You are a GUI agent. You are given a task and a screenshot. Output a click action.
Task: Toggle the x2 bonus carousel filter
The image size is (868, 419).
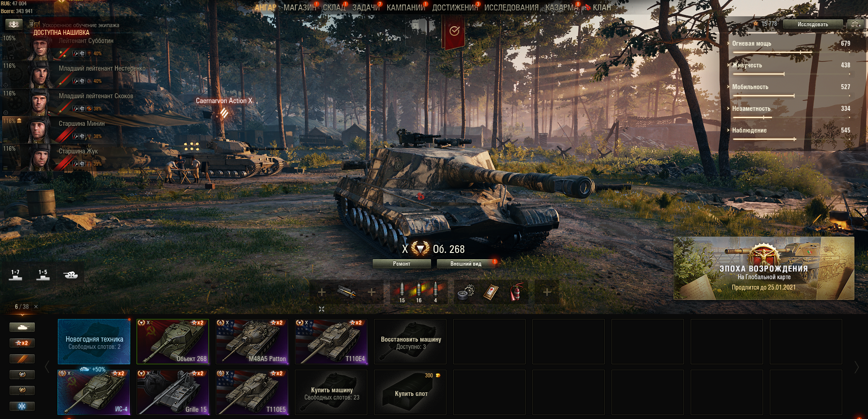point(22,343)
